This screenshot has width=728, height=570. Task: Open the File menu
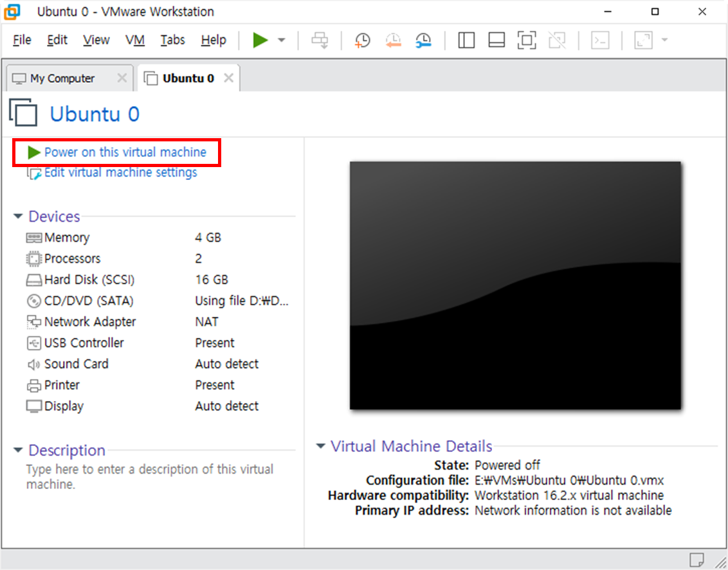click(x=22, y=40)
